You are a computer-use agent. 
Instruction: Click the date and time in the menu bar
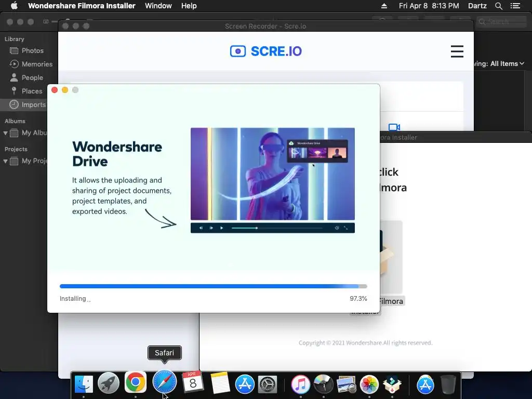(x=429, y=6)
